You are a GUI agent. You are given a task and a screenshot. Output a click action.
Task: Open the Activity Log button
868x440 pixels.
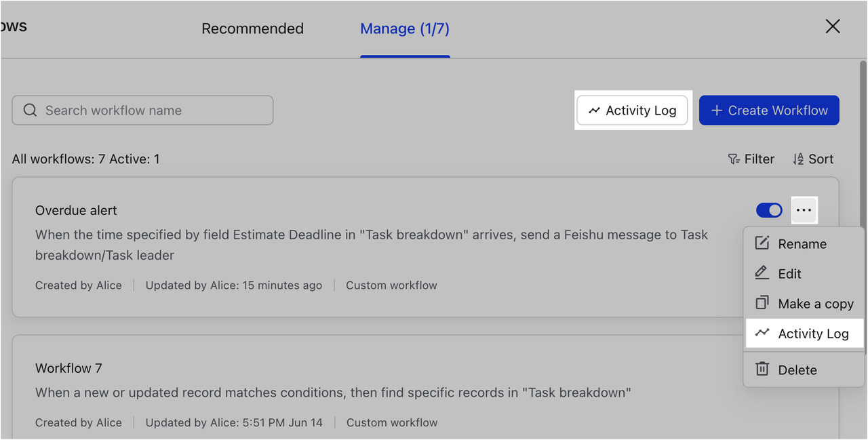[633, 110]
